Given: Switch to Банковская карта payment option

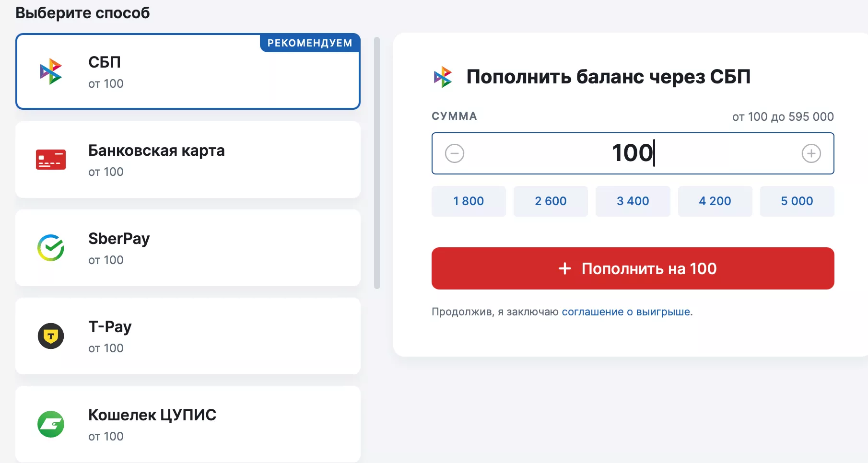Looking at the screenshot, I should pyautogui.click(x=188, y=160).
